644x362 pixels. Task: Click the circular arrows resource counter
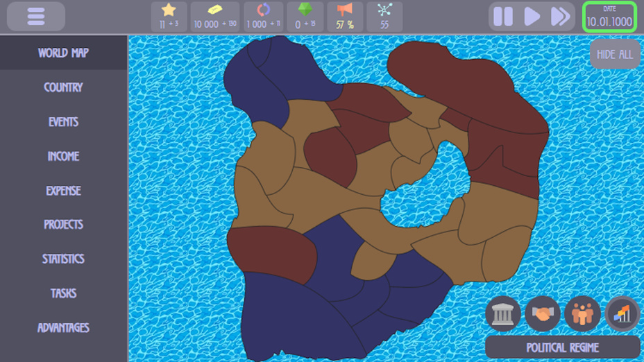pyautogui.click(x=264, y=17)
